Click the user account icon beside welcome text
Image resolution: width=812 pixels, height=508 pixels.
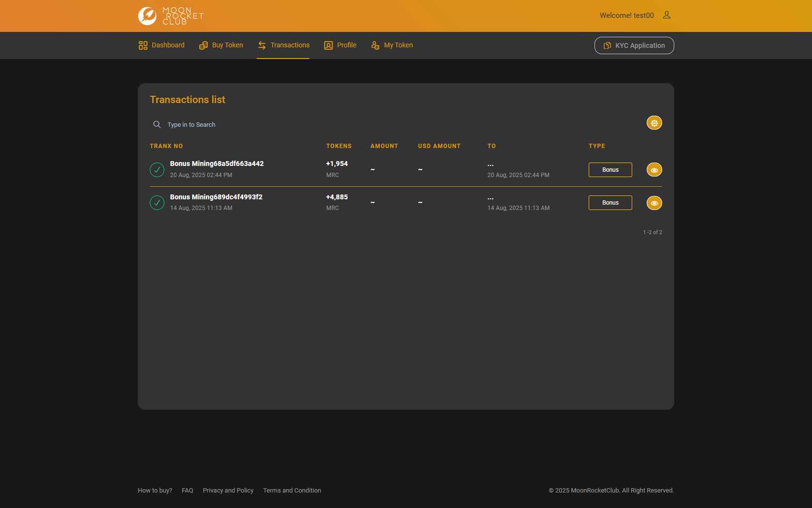[667, 15]
